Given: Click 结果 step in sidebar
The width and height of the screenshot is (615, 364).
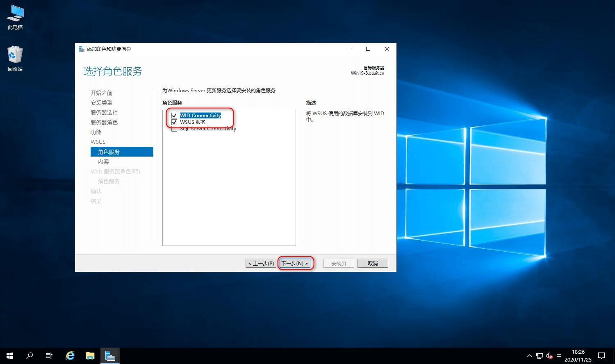Looking at the screenshot, I should (96, 201).
